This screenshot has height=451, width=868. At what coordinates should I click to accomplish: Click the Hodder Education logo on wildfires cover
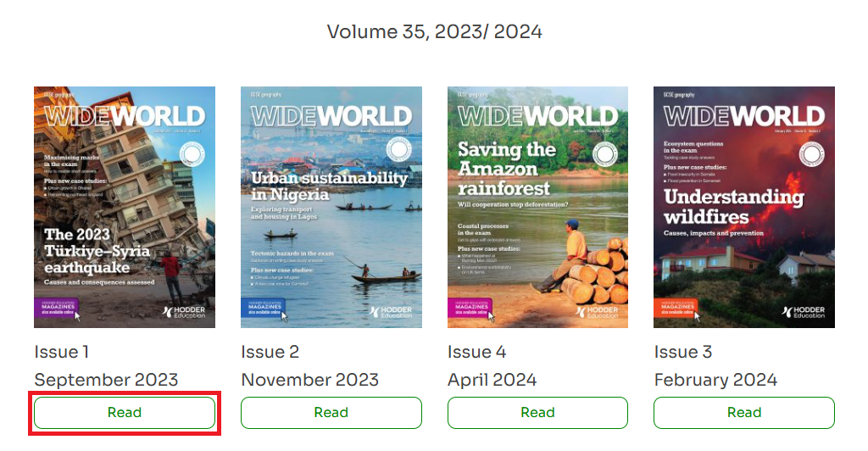[804, 312]
